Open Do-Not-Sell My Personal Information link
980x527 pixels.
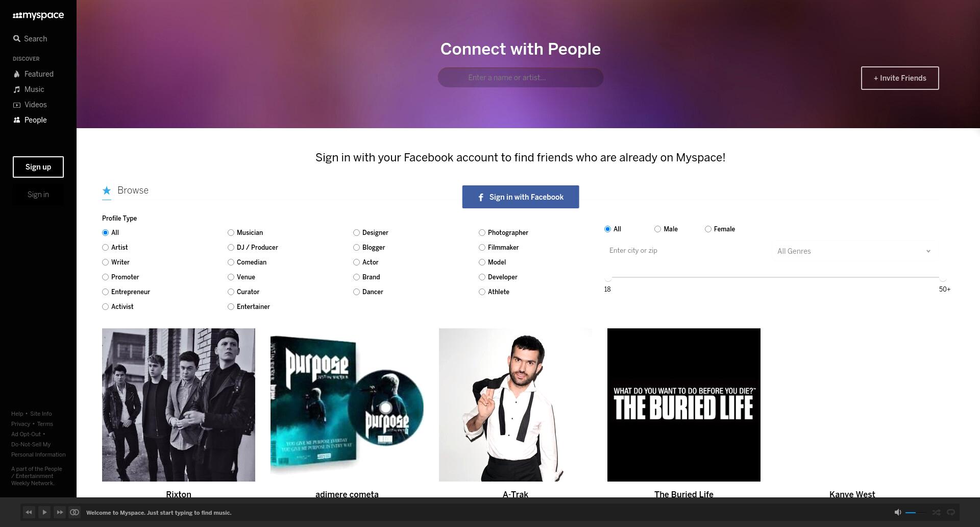point(38,449)
